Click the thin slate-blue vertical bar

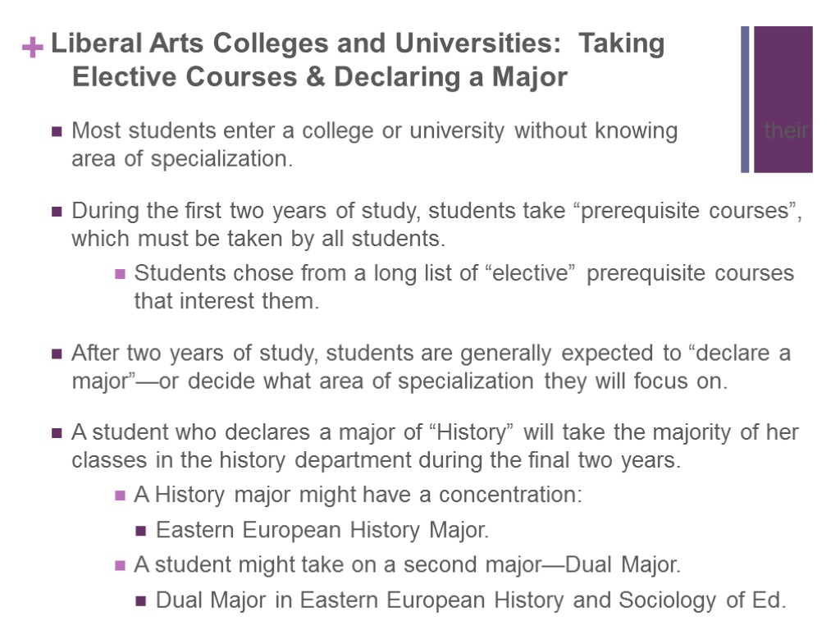pyautogui.click(x=745, y=99)
